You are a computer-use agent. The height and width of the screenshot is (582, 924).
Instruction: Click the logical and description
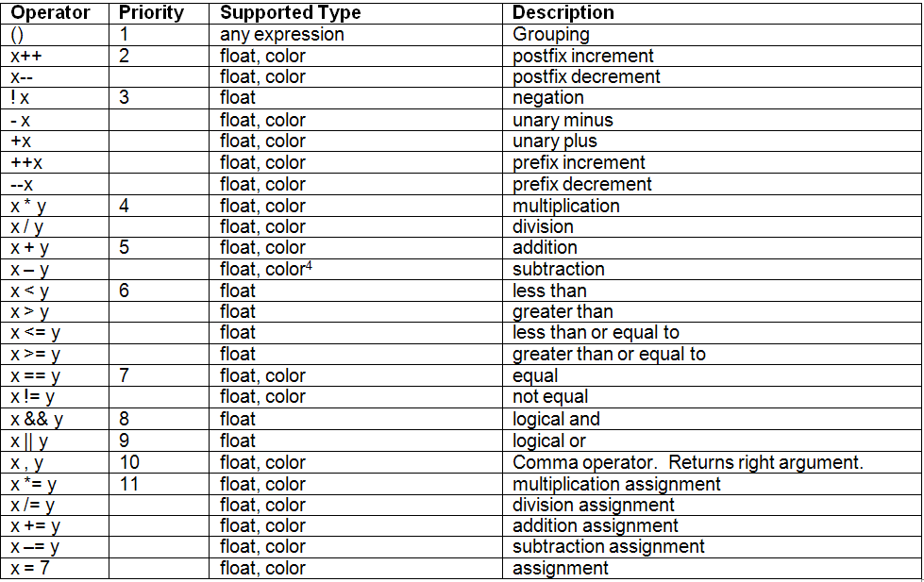pyautogui.click(x=556, y=419)
